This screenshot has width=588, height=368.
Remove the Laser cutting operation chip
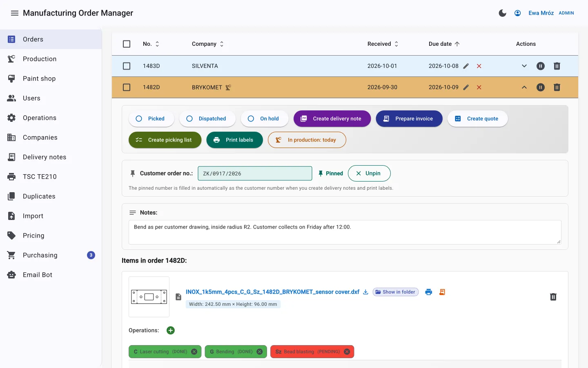(x=194, y=352)
